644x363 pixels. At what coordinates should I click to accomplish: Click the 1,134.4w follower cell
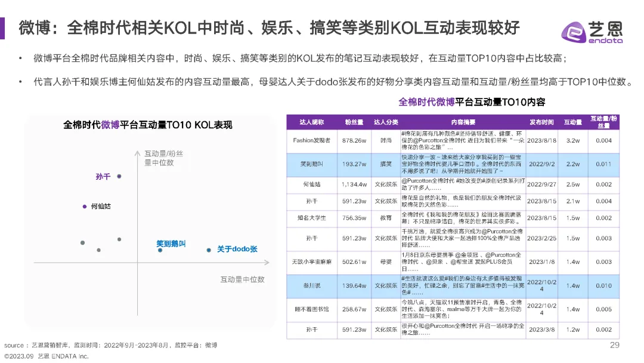click(x=354, y=184)
